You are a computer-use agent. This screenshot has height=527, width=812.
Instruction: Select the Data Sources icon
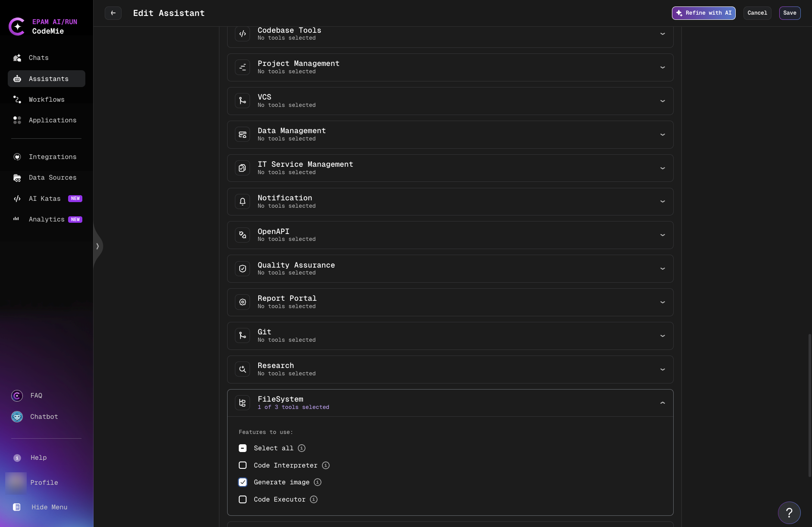coord(17,178)
